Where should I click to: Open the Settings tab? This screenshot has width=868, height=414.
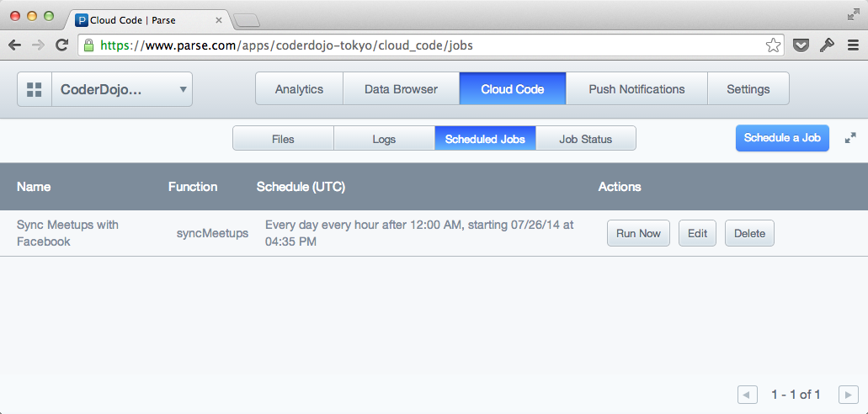748,88
